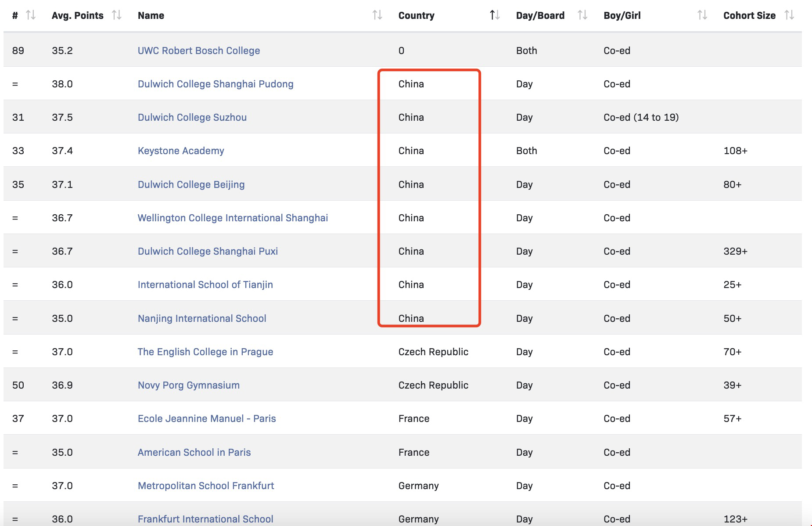Sort table by Day/Board arrows
This screenshot has height=526, width=812.
(x=582, y=15)
